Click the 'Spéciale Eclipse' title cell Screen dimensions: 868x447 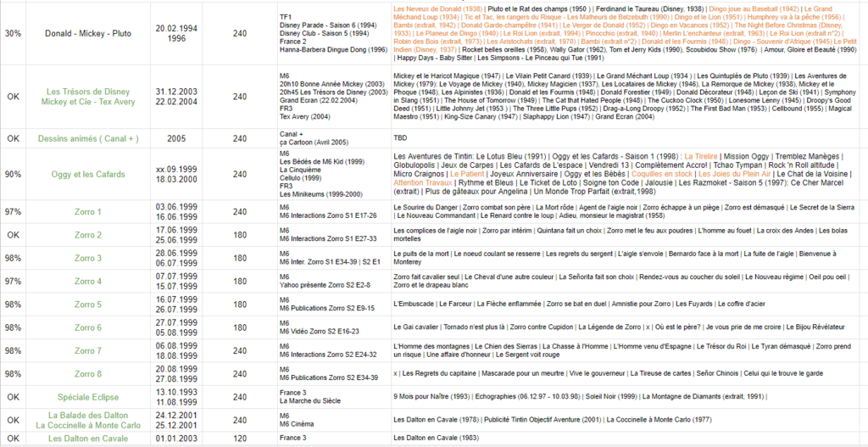pos(88,398)
